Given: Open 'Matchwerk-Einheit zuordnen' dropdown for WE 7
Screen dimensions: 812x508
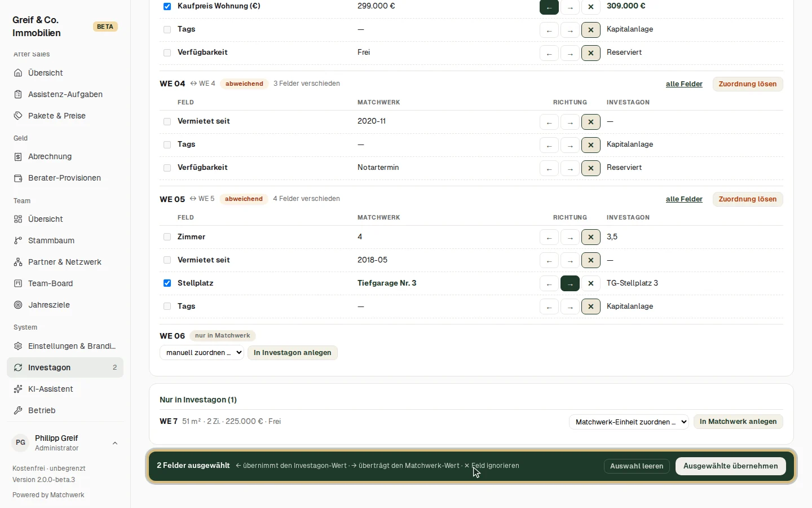Looking at the screenshot, I should (x=629, y=422).
